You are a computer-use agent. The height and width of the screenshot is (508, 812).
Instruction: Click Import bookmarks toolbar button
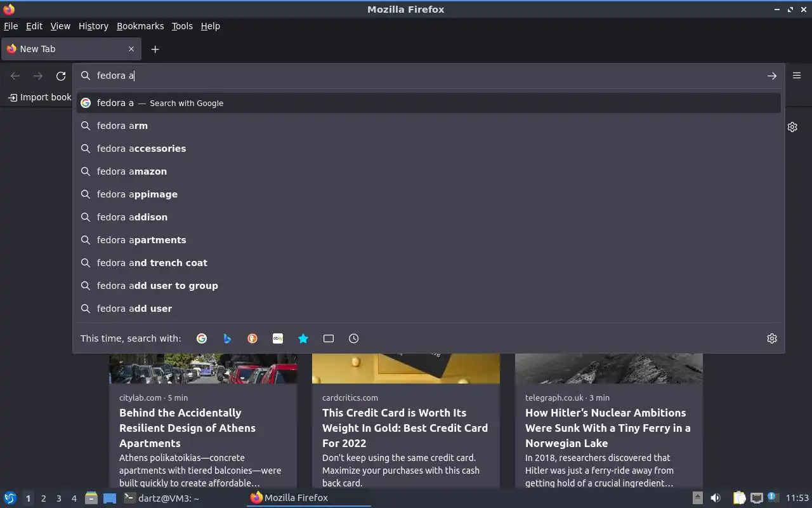[x=39, y=97]
